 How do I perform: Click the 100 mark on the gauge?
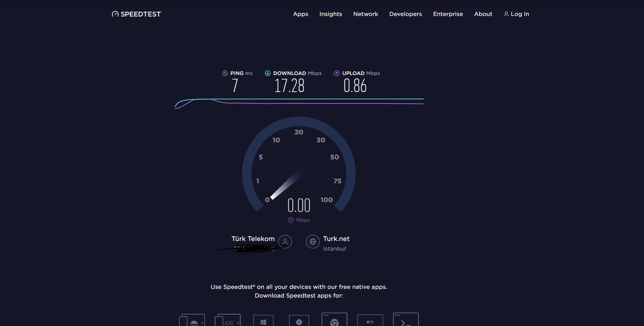pos(327,200)
